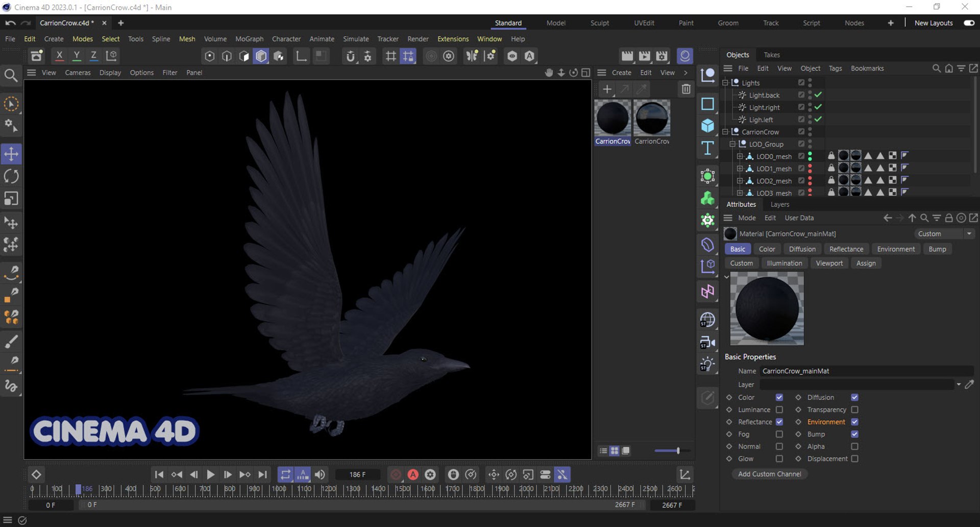Open the Simulate menu
980x527 pixels.
(x=356, y=39)
